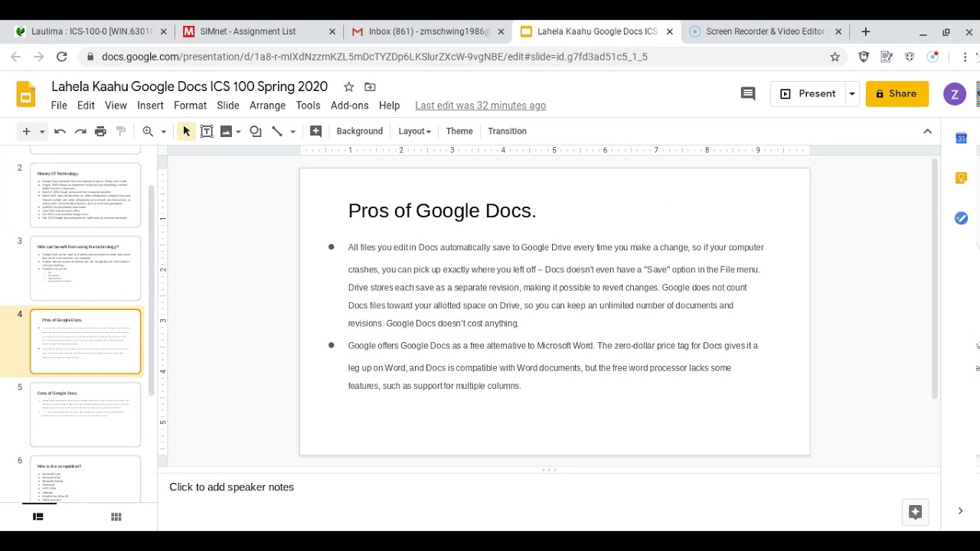Open the comment history icon
This screenshot has width=980, height=551.
click(748, 93)
